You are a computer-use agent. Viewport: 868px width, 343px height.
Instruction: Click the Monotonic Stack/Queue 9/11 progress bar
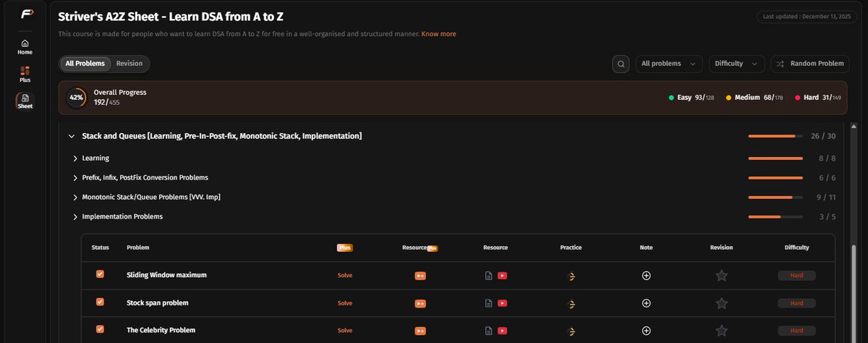775,197
